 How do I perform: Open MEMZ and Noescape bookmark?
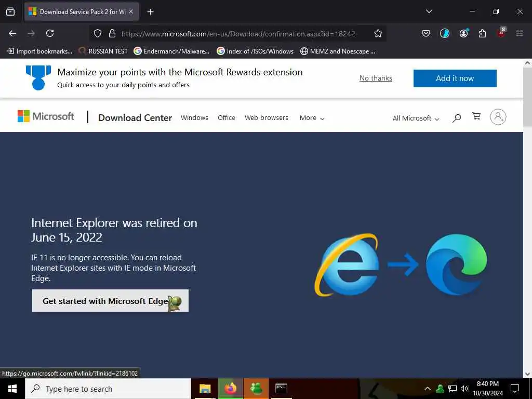338,51
